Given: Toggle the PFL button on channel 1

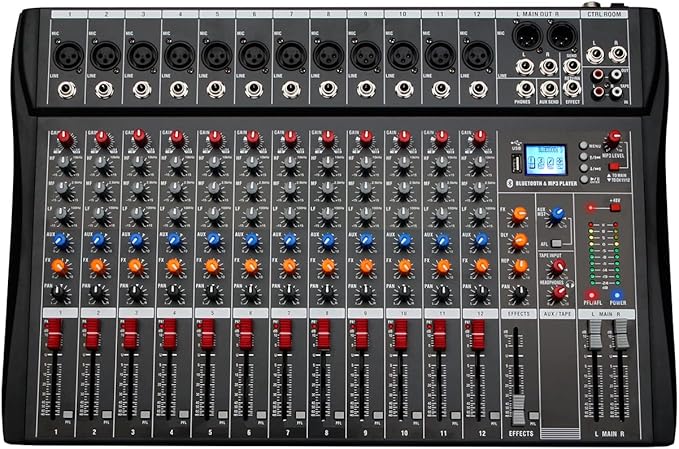Looking at the screenshot, I should pos(68,411).
